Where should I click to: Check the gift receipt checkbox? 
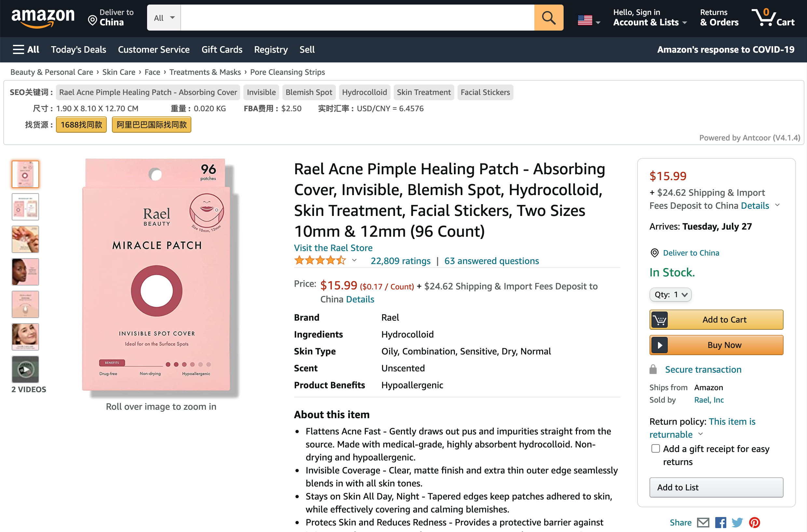click(655, 448)
